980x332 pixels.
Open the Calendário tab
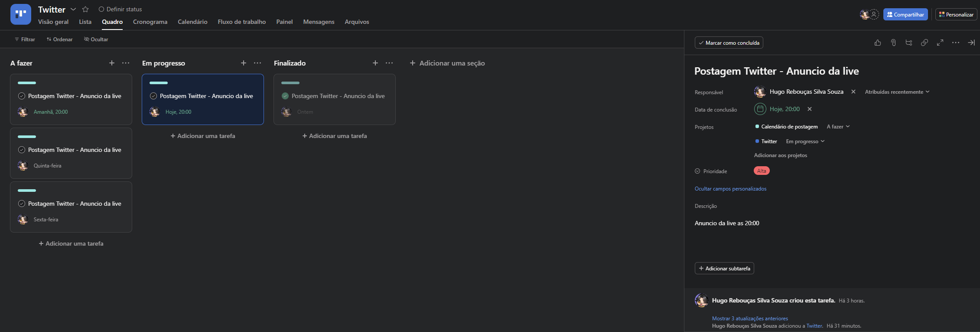(x=192, y=22)
